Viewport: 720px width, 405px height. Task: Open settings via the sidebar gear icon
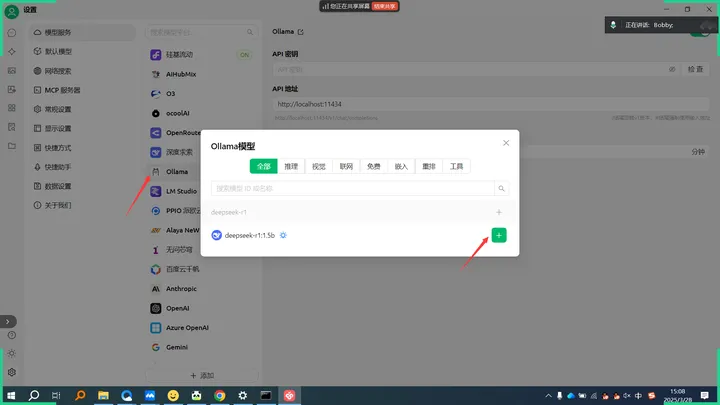pyautogui.click(x=12, y=372)
